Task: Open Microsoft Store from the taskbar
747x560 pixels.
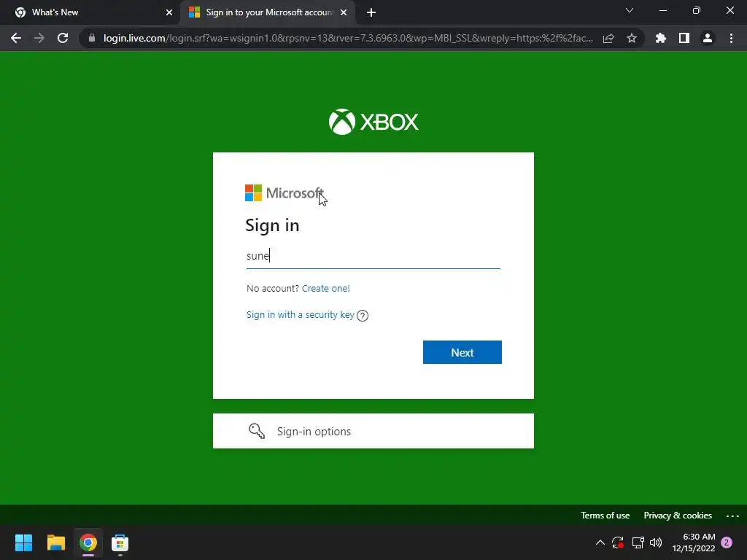Action: click(x=120, y=542)
